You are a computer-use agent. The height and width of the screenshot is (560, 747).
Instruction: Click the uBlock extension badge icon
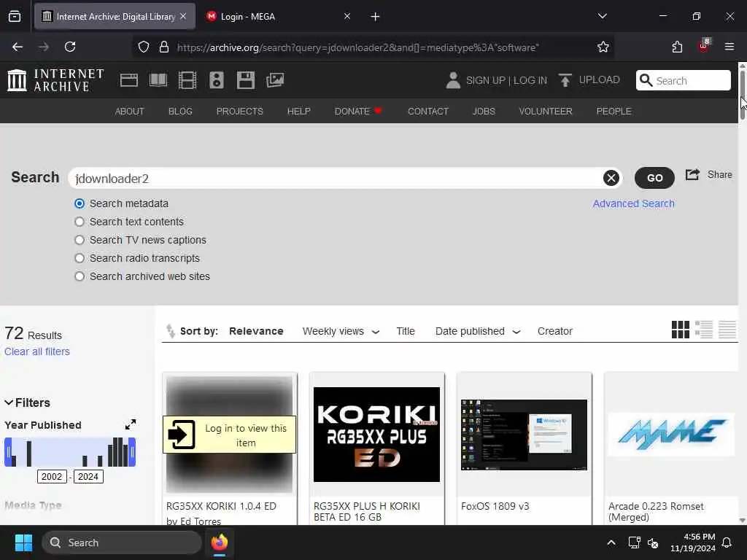coord(704,47)
